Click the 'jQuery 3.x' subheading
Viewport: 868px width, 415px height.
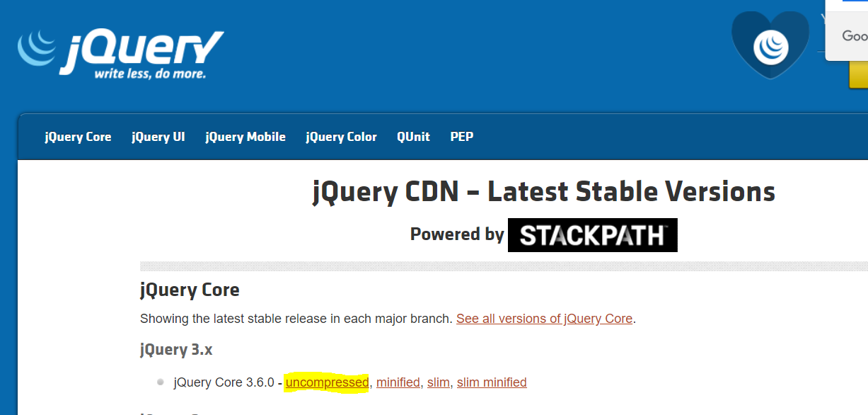tap(176, 349)
